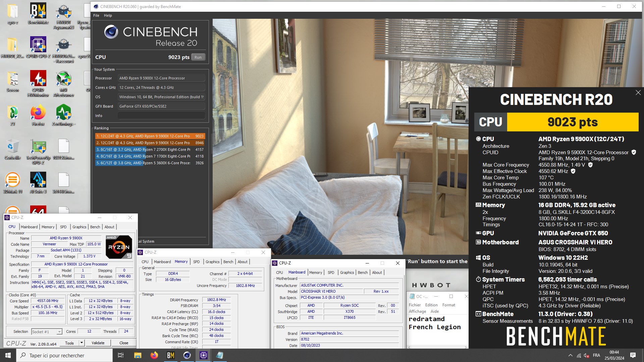Launch 3DMark 11 from the desktop
Viewport: 644px width, 362px height.
tap(13, 183)
